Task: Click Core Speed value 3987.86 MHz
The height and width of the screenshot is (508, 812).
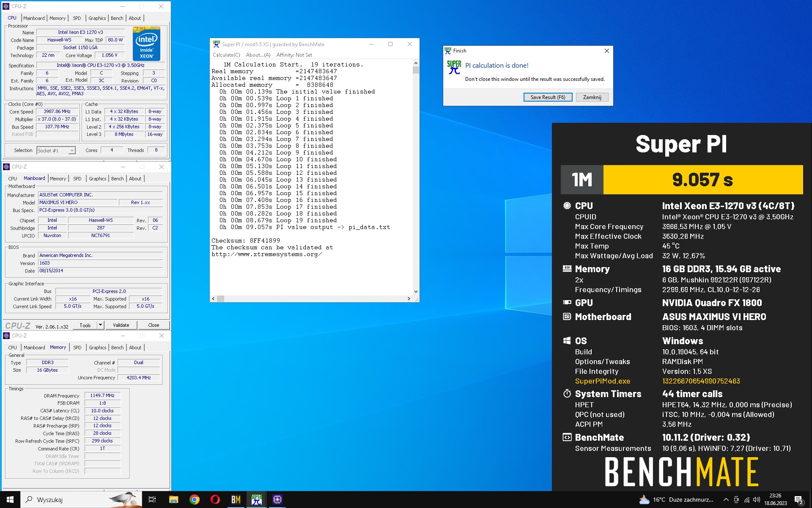Action: tap(57, 112)
